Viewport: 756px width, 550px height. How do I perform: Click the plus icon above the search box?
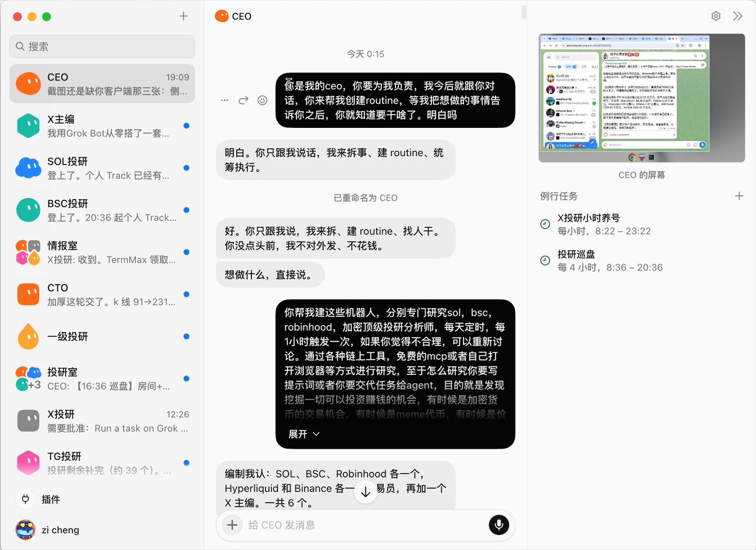point(183,16)
